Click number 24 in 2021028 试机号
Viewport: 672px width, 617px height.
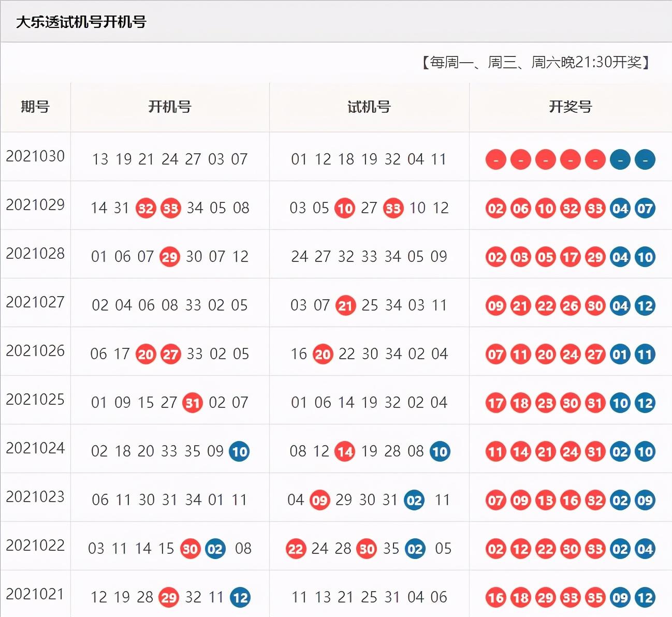[300, 257]
